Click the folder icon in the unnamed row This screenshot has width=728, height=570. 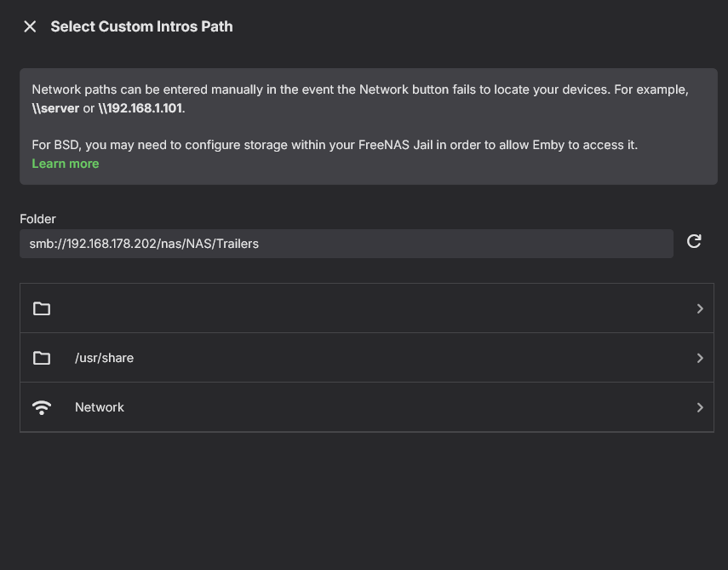pos(42,308)
